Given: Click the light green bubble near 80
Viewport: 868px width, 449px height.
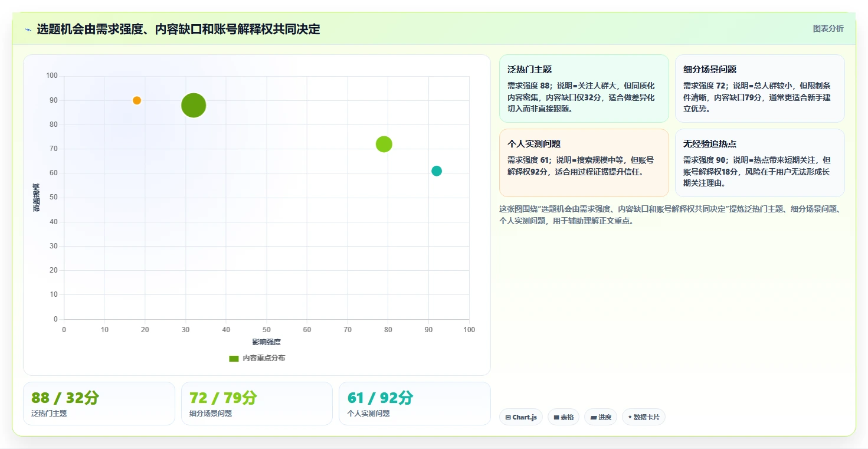Looking at the screenshot, I should click(384, 144).
